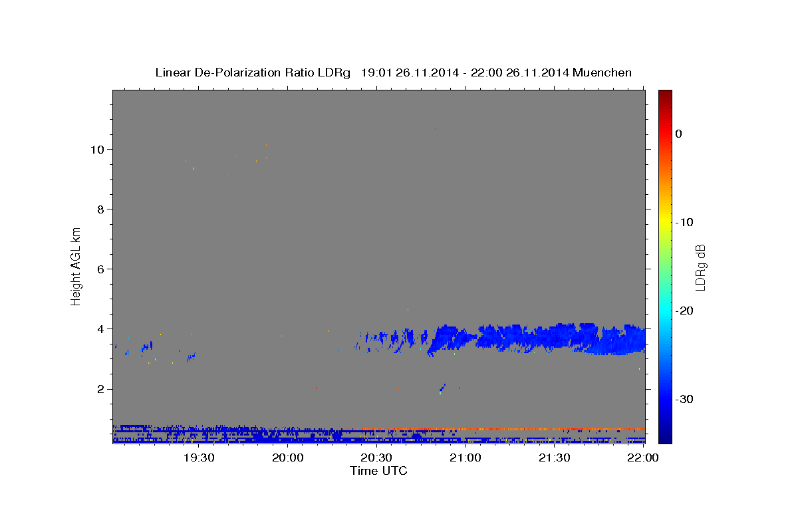Click the height tick label 8
This screenshot has height=532, width=798.
pyautogui.click(x=102, y=209)
